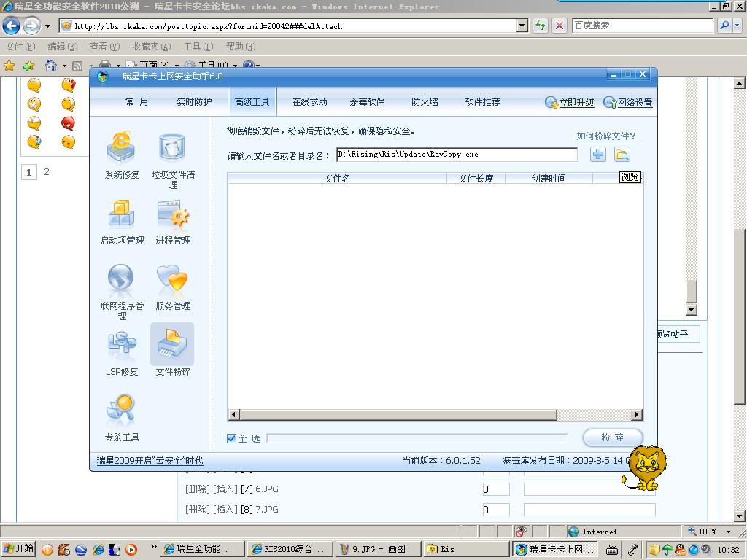
Task: Toggle the 全选 select-all checkbox
Action: click(x=231, y=438)
